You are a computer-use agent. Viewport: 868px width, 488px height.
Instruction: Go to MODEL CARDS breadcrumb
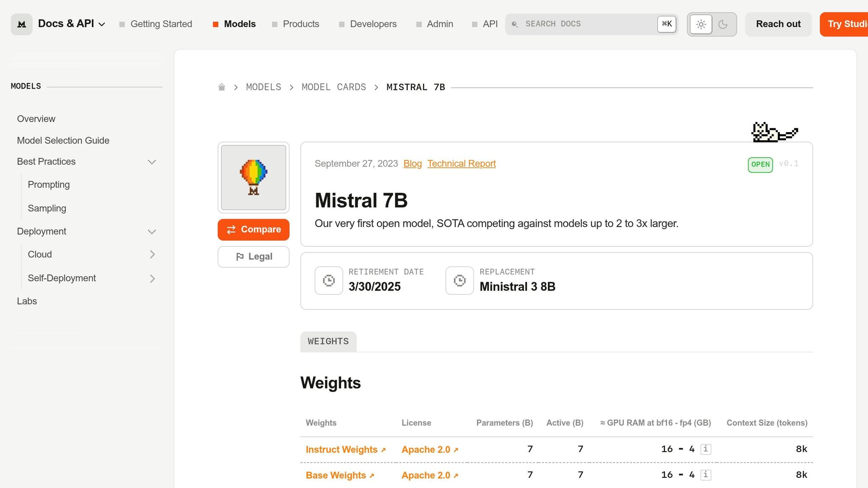click(x=334, y=87)
